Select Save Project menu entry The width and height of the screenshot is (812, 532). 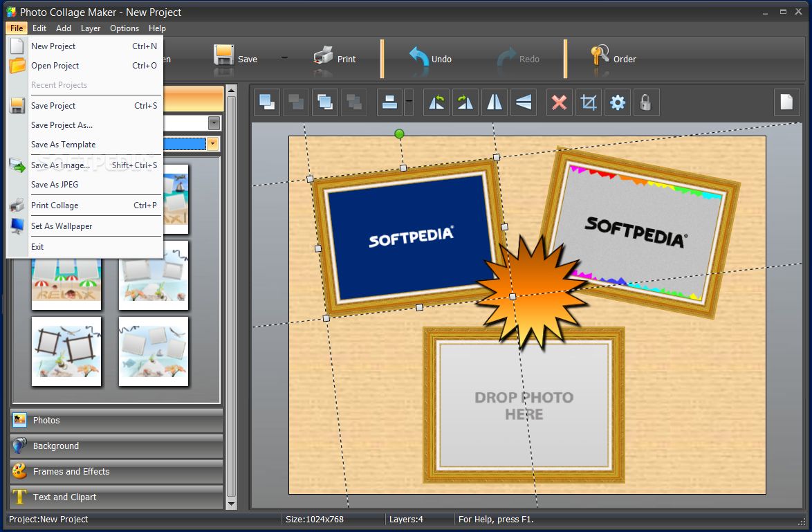84,106
